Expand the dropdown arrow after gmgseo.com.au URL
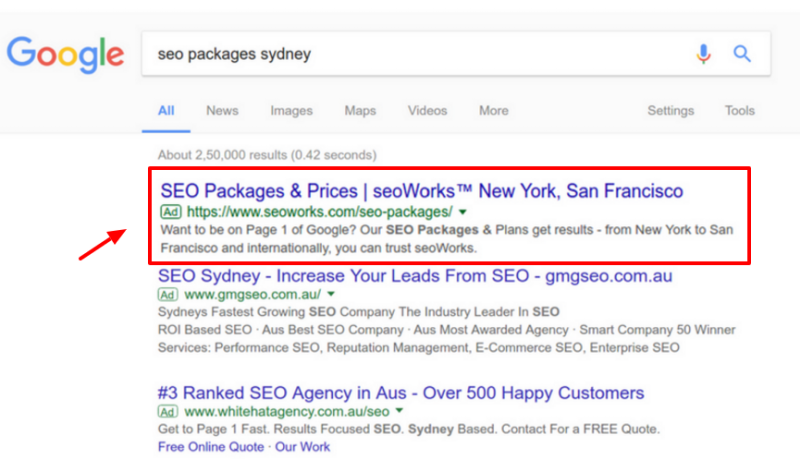The height and width of the screenshot is (459, 800). pos(330,295)
